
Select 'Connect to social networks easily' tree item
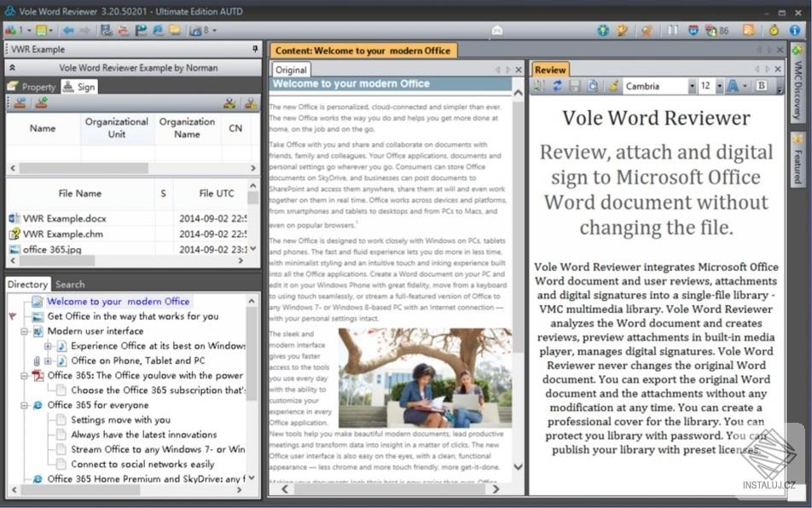pos(142,464)
